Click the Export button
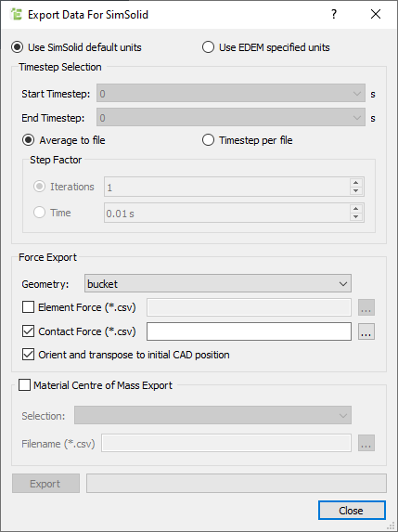 45,484
